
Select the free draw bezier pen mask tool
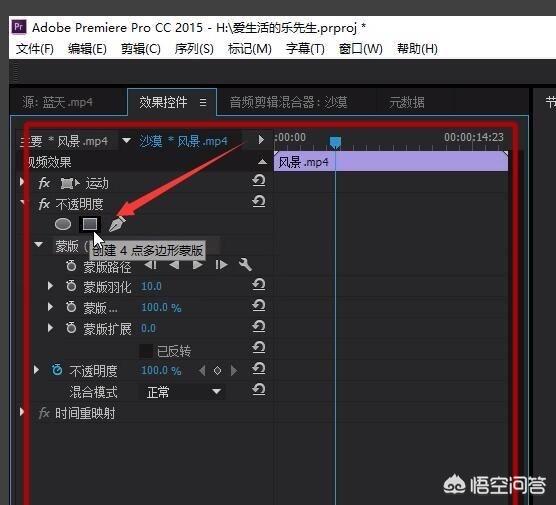[x=117, y=224]
